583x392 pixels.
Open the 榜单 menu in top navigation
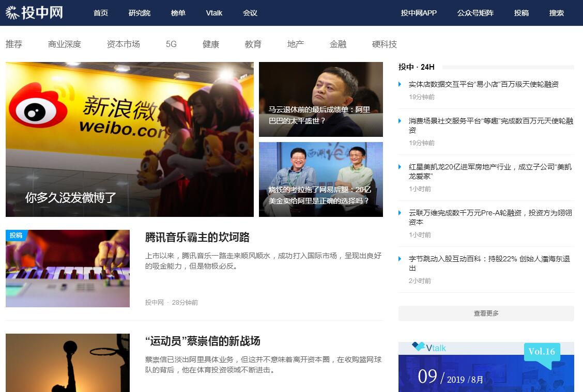(178, 13)
